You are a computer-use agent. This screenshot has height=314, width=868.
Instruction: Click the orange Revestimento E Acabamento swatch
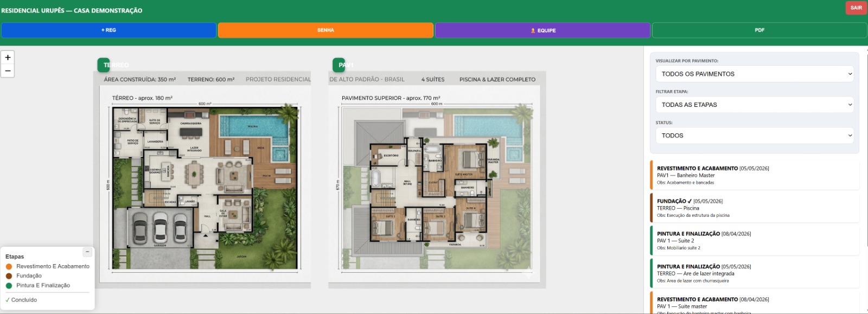[9, 267]
